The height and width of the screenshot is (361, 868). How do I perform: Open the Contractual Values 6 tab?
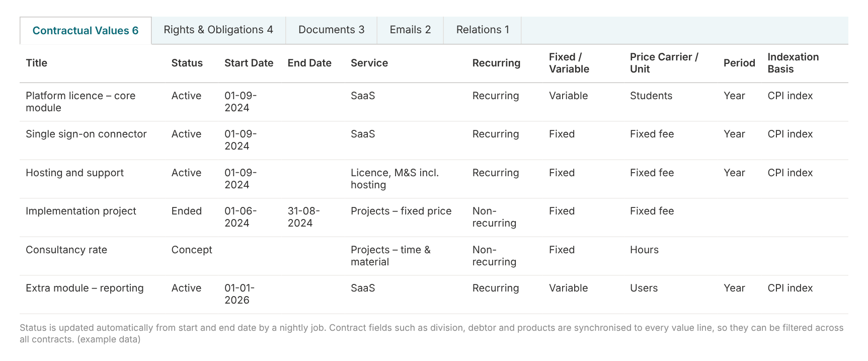(x=86, y=31)
